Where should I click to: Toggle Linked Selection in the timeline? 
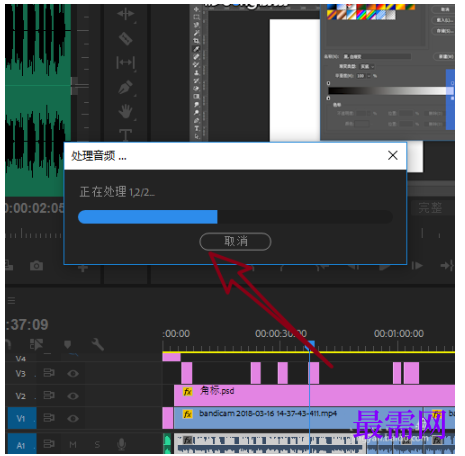tap(36, 344)
